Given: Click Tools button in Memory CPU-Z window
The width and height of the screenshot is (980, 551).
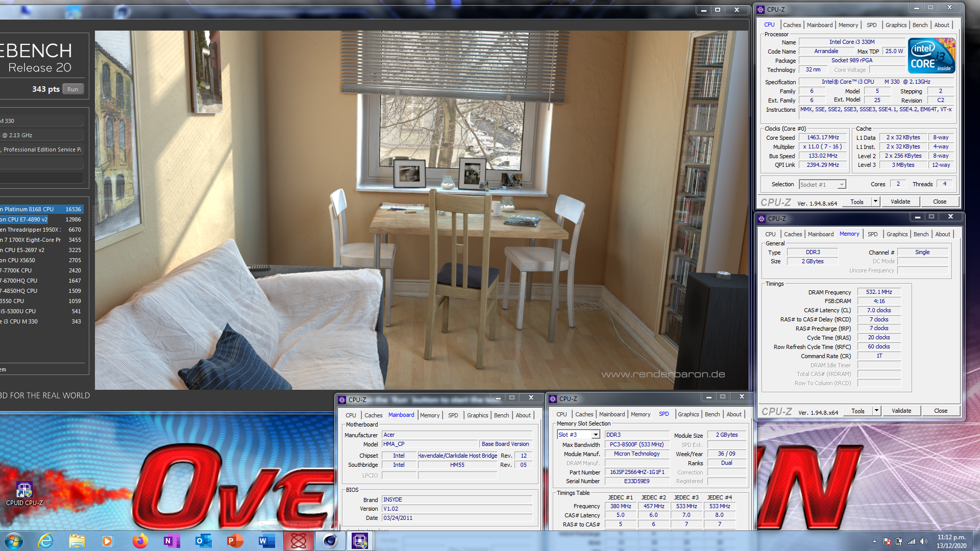Looking at the screenshot, I should click(858, 411).
